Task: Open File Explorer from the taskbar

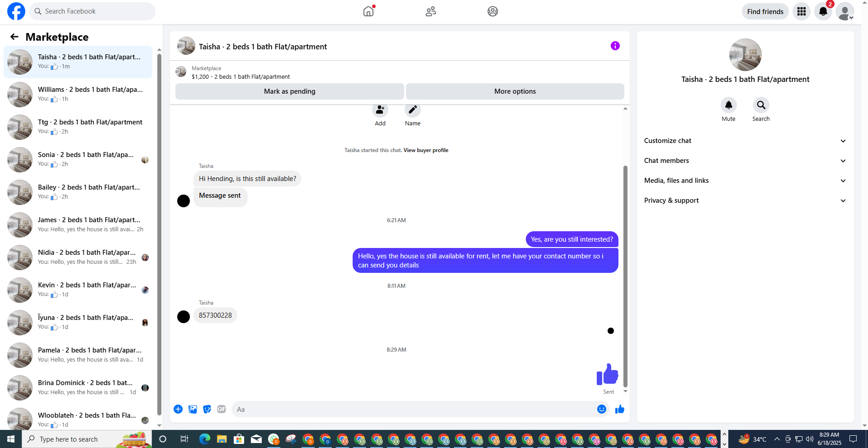Action: click(x=222, y=439)
